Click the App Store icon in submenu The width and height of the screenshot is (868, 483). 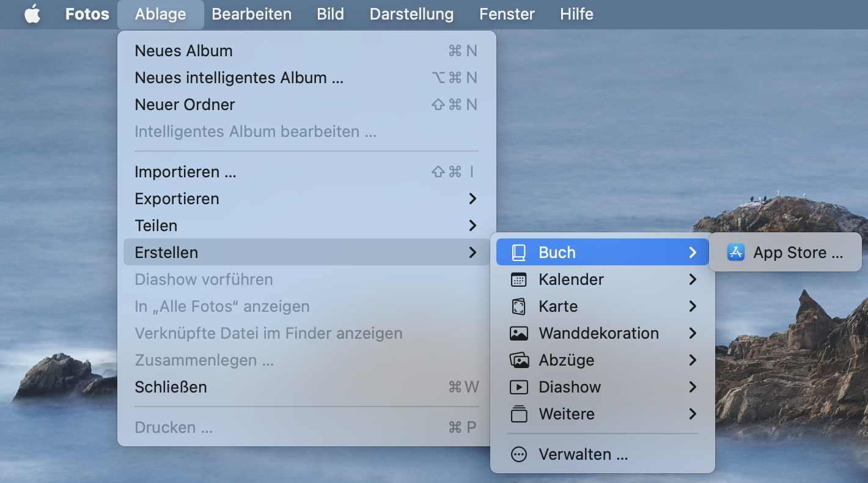click(735, 253)
